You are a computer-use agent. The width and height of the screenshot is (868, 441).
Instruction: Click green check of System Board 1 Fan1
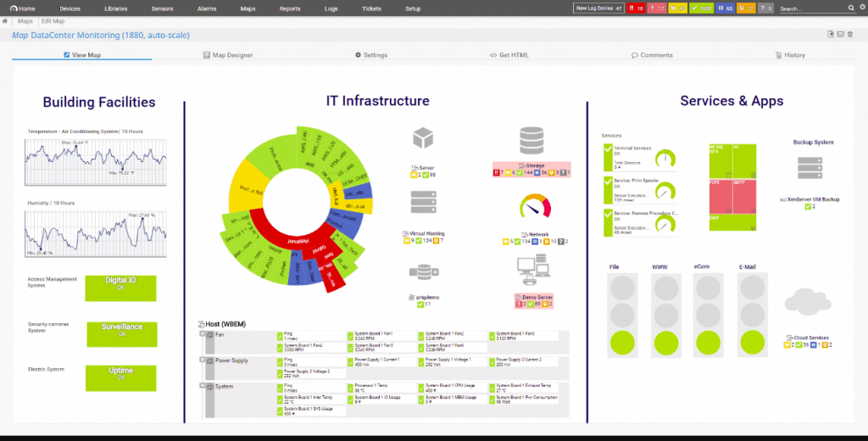[x=350, y=336]
